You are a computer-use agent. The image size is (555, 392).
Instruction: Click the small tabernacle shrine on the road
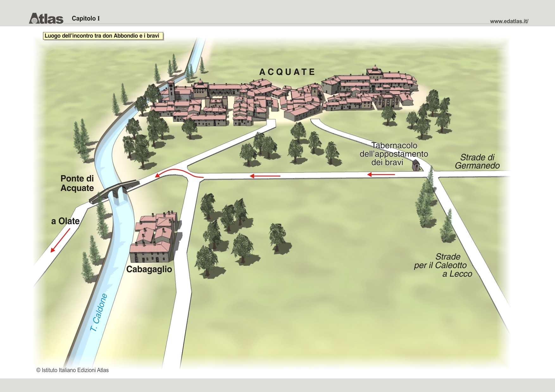click(415, 165)
